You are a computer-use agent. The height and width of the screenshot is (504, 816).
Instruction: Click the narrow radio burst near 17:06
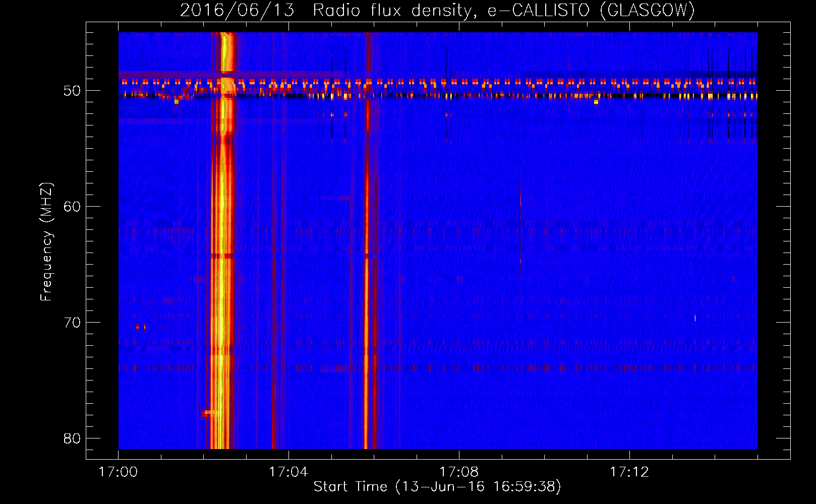(368, 240)
